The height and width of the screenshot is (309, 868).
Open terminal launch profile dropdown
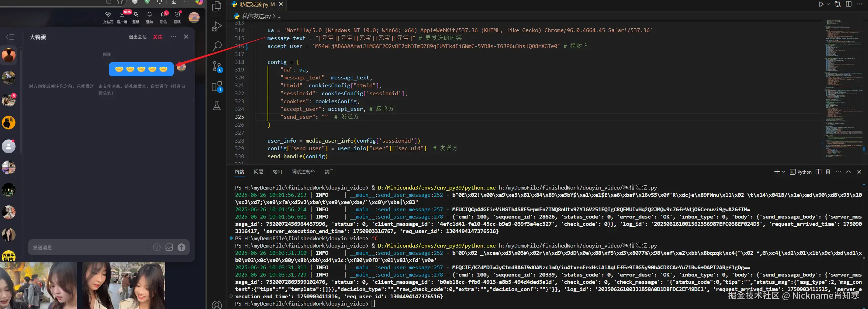point(784,172)
